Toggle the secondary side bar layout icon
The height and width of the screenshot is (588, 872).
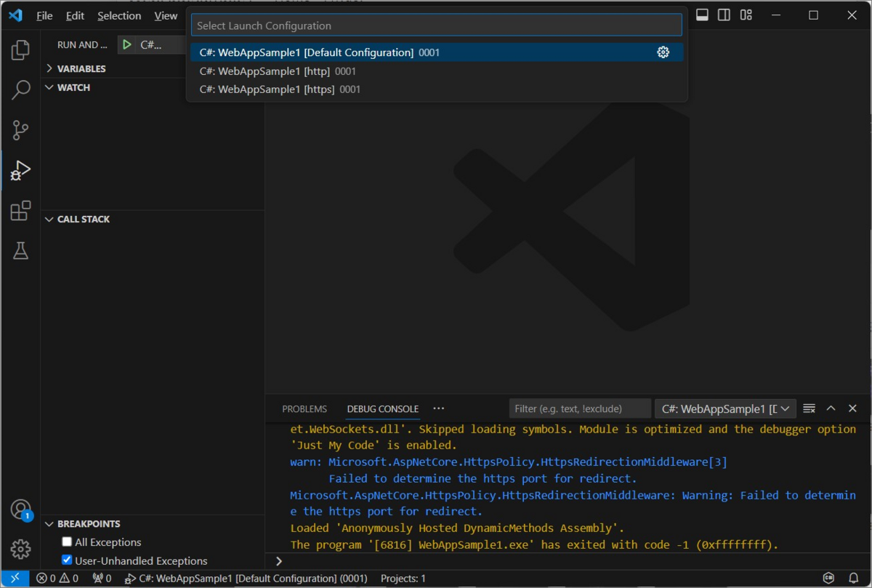[x=724, y=15]
